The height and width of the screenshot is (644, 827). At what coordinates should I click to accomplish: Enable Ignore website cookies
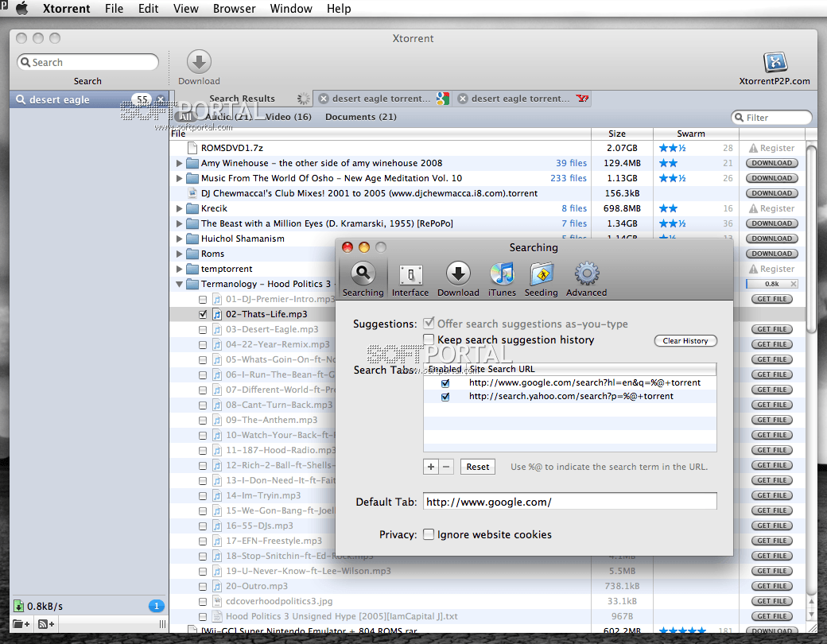click(429, 534)
